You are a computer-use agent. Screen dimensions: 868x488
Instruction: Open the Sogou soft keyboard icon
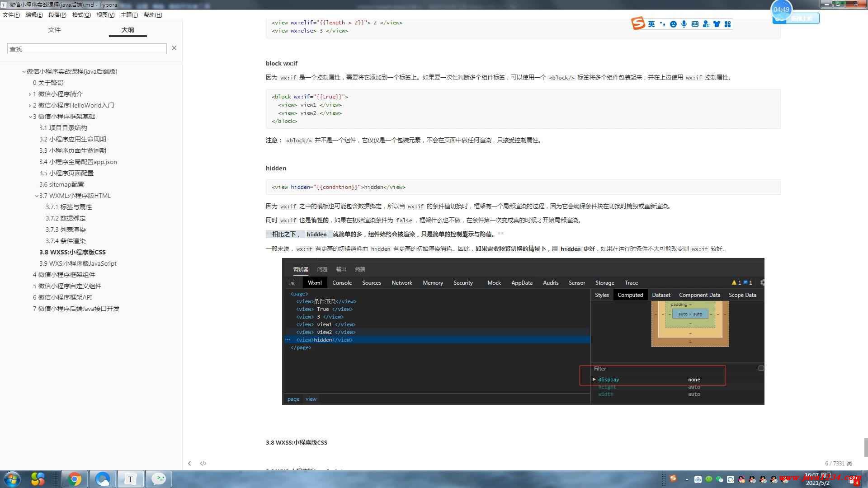tap(695, 24)
